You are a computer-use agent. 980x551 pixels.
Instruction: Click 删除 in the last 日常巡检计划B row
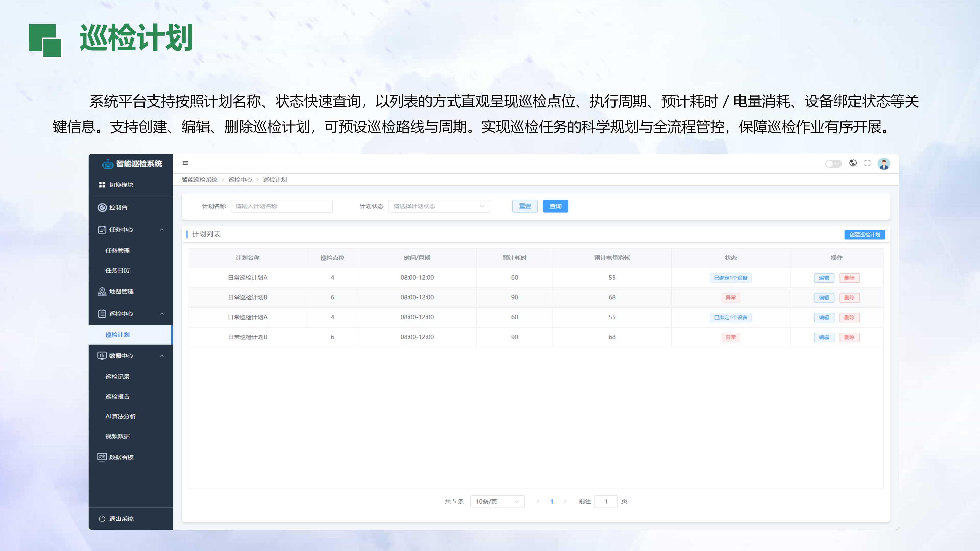point(850,337)
